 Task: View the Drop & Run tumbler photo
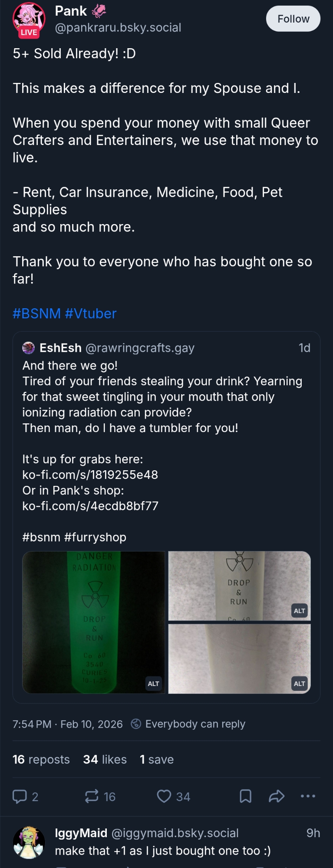coord(239,585)
